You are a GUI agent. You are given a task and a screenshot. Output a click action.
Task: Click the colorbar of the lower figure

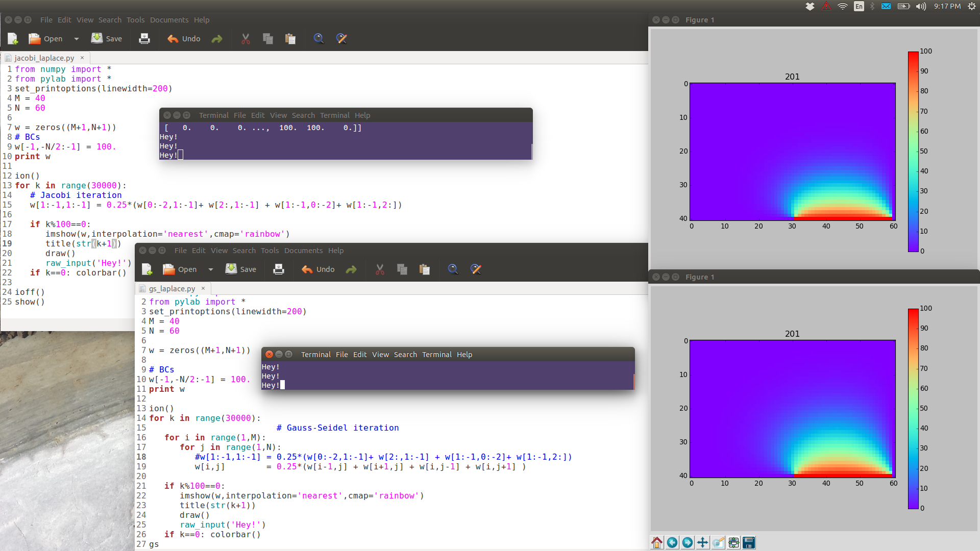913,408
